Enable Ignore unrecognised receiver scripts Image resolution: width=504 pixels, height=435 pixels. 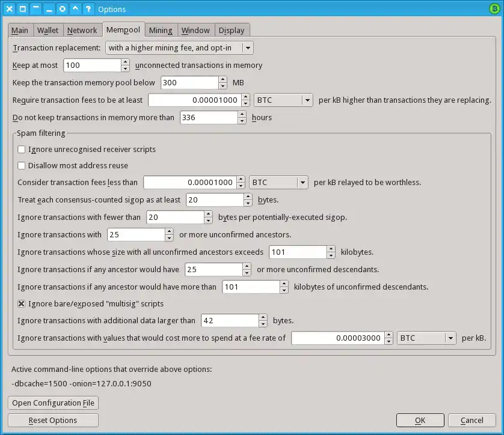(22, 149)
